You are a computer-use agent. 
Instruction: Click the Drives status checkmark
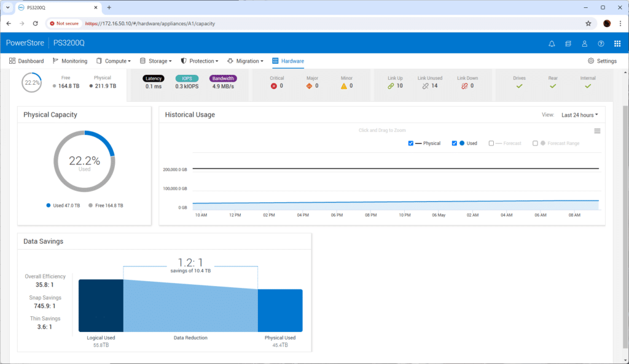(x=520, y=86)
